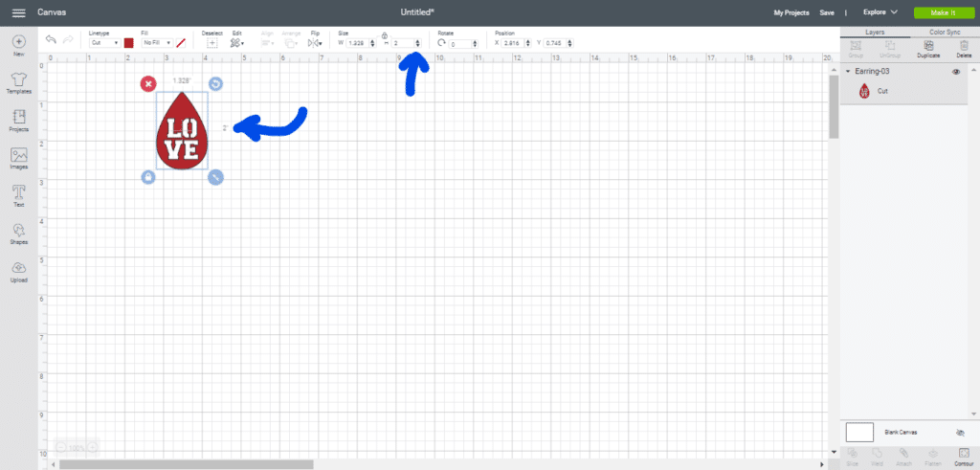Hide the Earring-03 layer

point(956,73)
